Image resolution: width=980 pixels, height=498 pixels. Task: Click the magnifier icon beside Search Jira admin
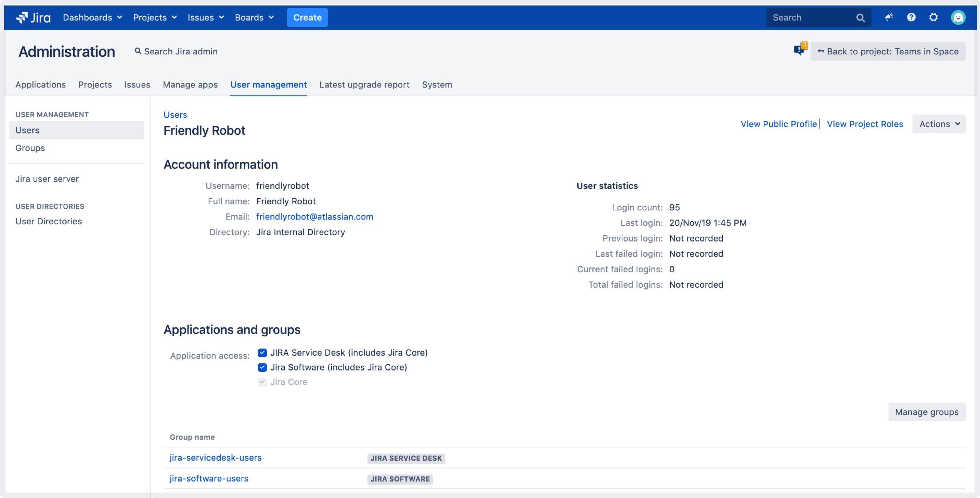[x=138, y=51]
